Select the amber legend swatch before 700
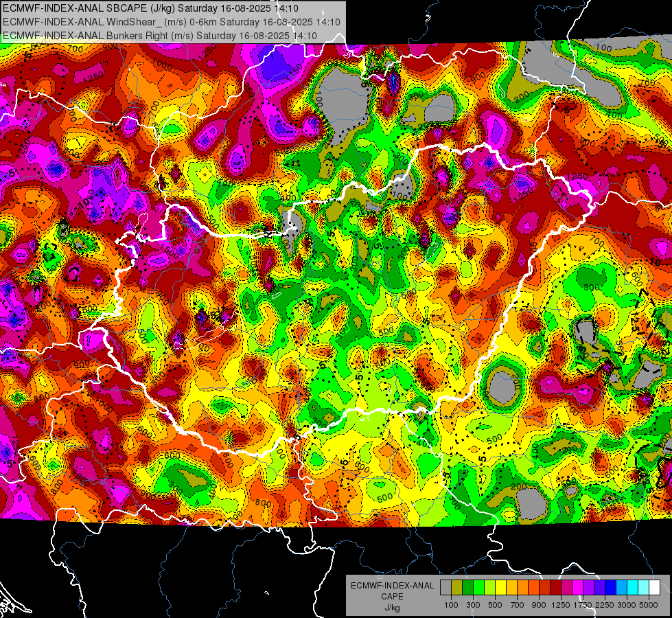This screenshot has width=672, height=618. coord(511,588)
